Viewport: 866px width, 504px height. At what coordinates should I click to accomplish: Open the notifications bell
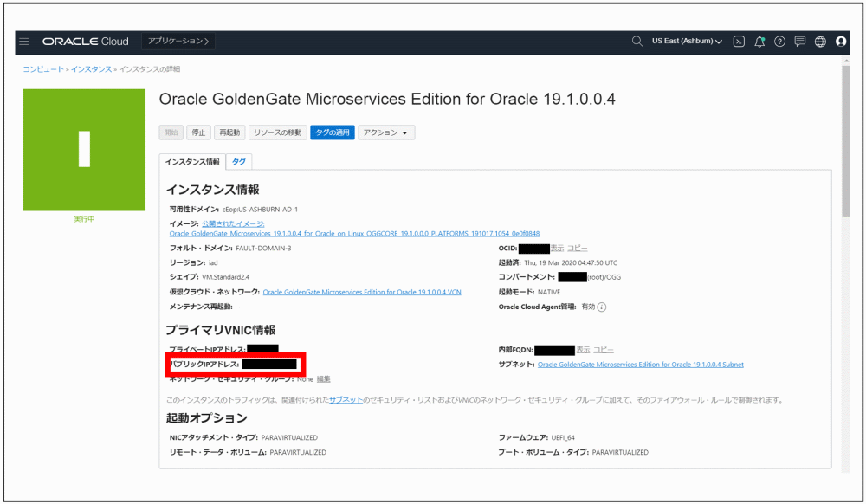[759, 42]
